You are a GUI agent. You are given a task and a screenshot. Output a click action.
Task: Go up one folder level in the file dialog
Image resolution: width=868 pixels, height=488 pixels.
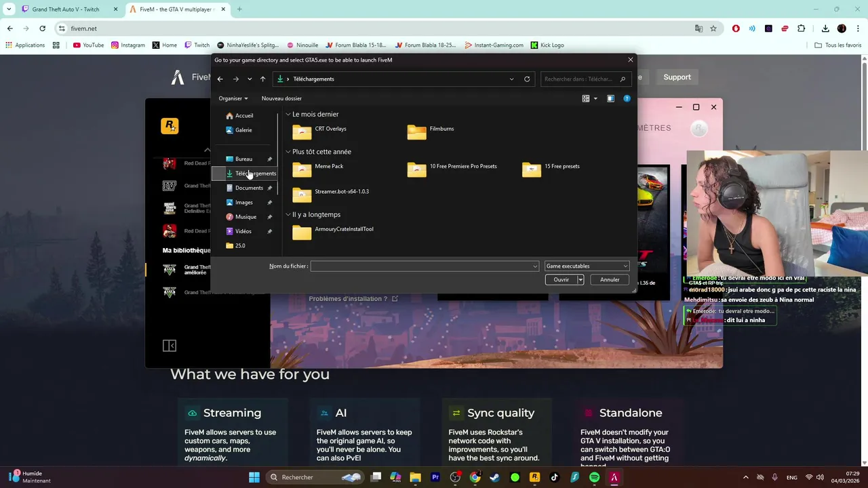point(262,79)
